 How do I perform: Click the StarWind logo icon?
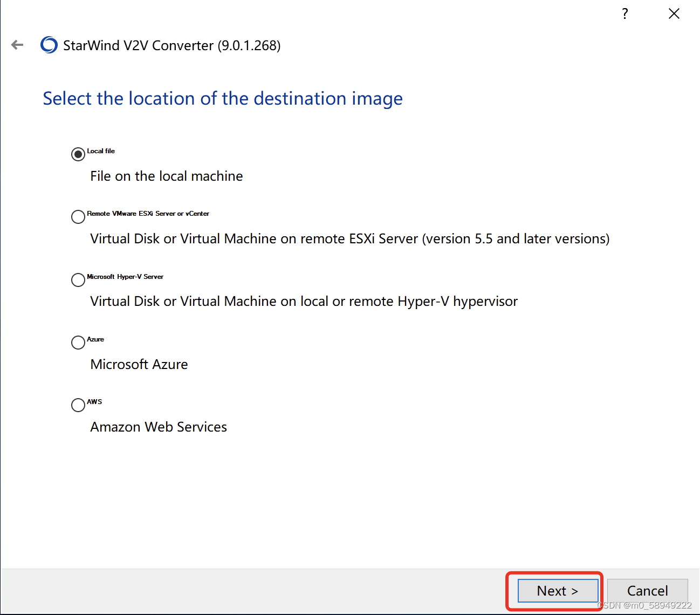49,45
